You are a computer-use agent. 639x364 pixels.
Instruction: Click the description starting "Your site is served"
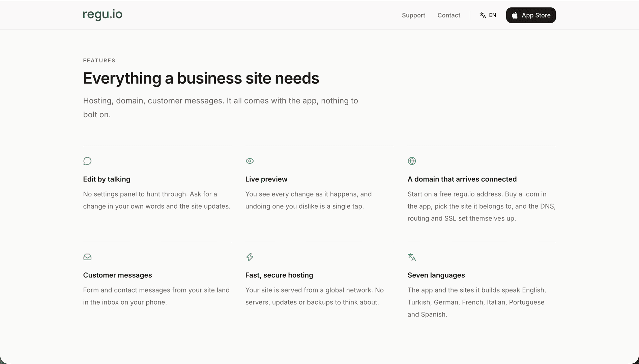click(x=315, y=296)
